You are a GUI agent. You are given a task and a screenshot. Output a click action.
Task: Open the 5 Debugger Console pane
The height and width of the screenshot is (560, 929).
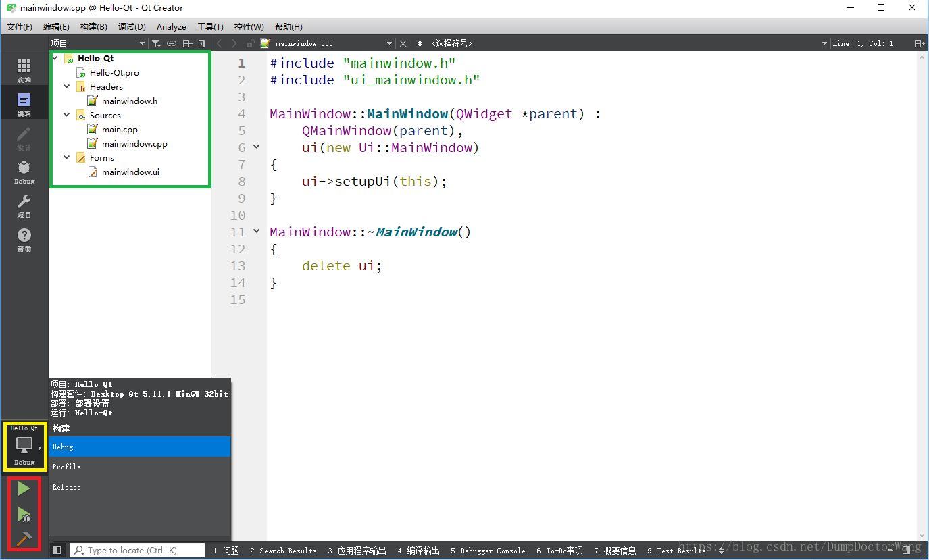[488, 551]
